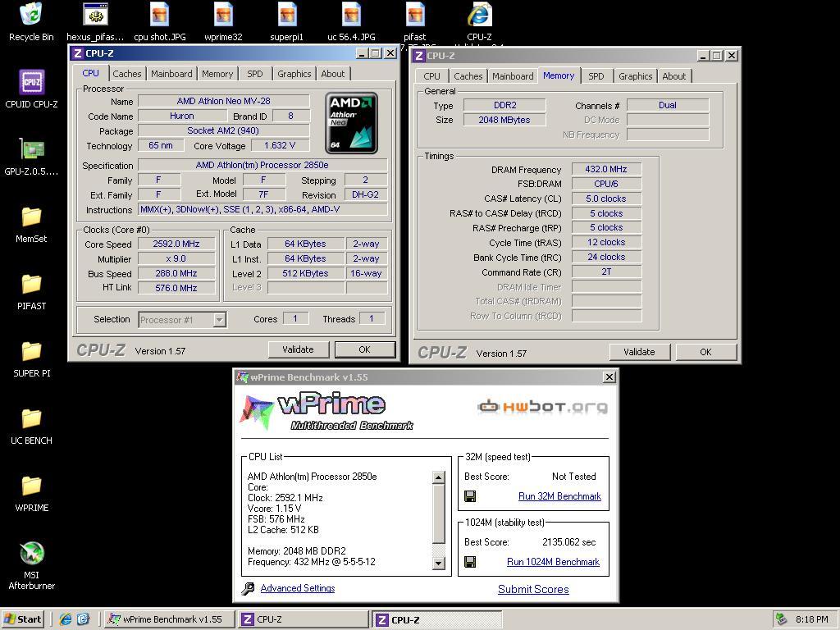Image resolution: width=840 pixels, height=630 pixels.
Task: Click the floppy save icon under 1024M stability test
Action: click(470, 562)
